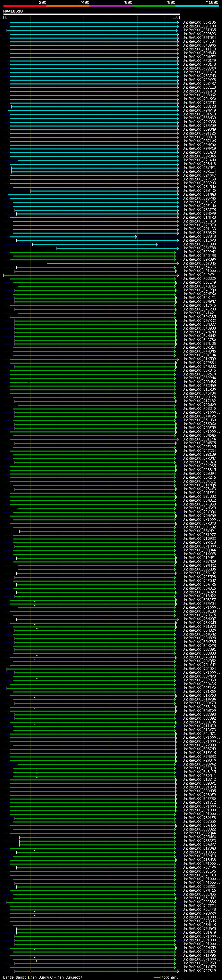Open hit UniRef100_Q6RIB6
Image resolution: width=222 pixels, height=980 pixels.
tap(199, 23)
